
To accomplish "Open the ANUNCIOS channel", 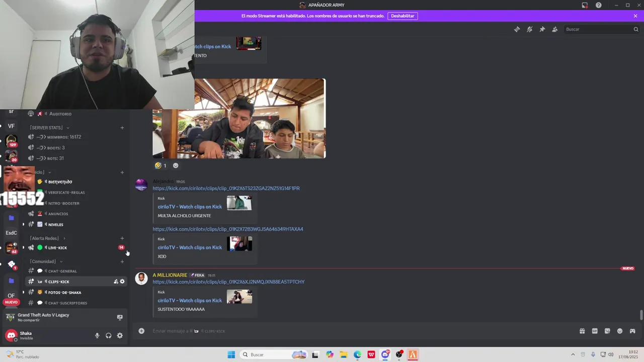I will click(76, 214).
